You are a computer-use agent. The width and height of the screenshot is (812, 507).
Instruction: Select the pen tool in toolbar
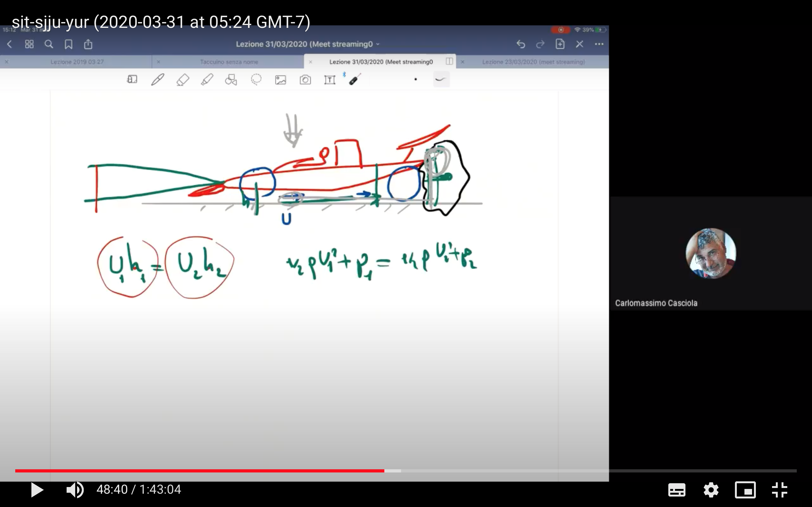pyautogui.click(x=157, y=80)
